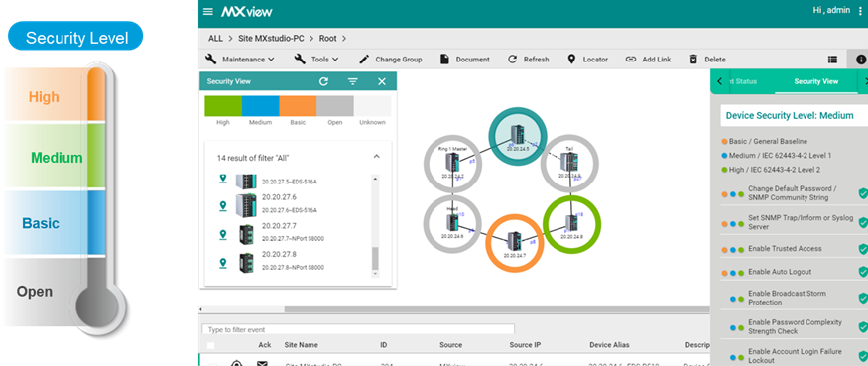
Task: Click shield icon for Enable Trusted Access
Action: point(862,249)
